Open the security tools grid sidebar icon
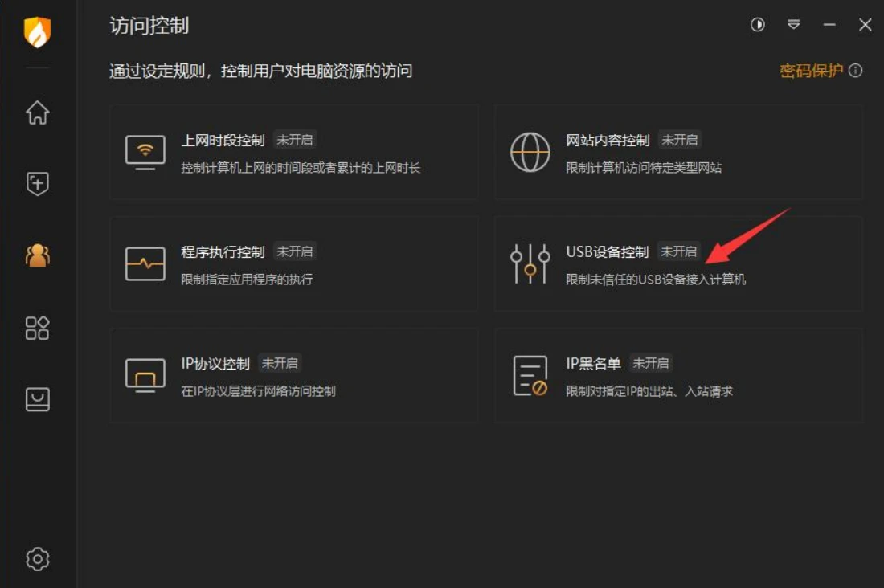 [x=37, y=328]
